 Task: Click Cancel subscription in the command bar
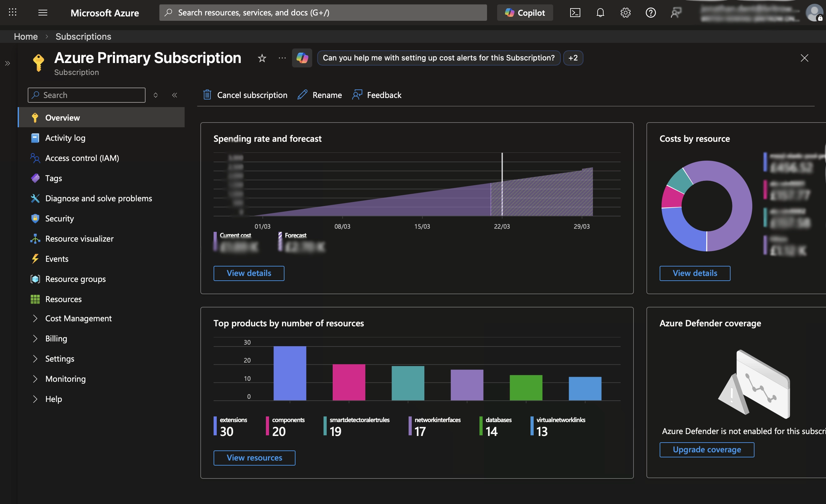(252, 95)
